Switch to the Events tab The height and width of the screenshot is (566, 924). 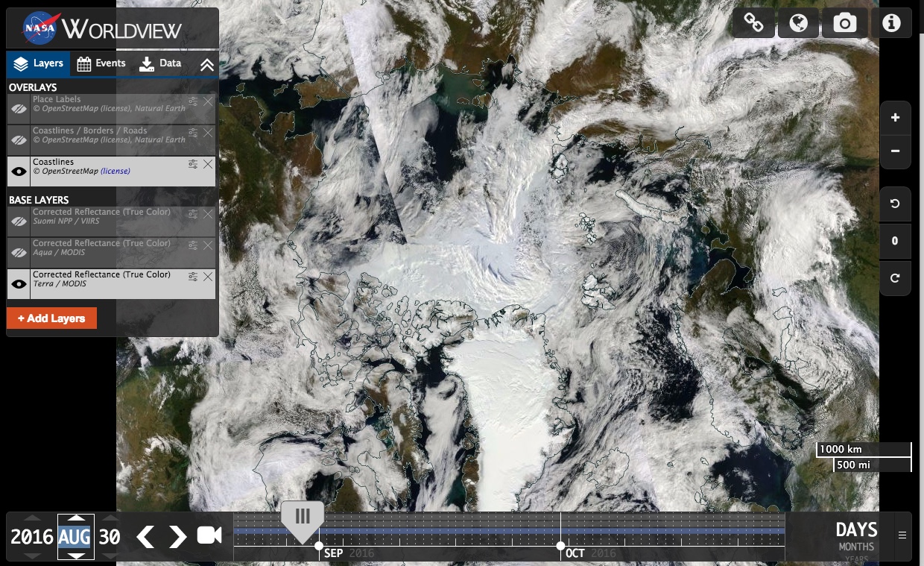pyautogui.click(x=102, y=63)
